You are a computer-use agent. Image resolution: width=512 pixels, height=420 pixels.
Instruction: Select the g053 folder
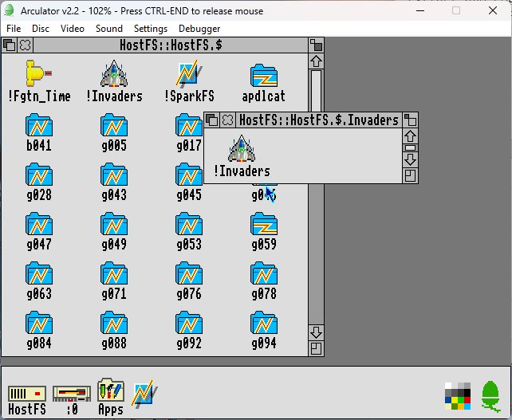(x=189, y=231)
